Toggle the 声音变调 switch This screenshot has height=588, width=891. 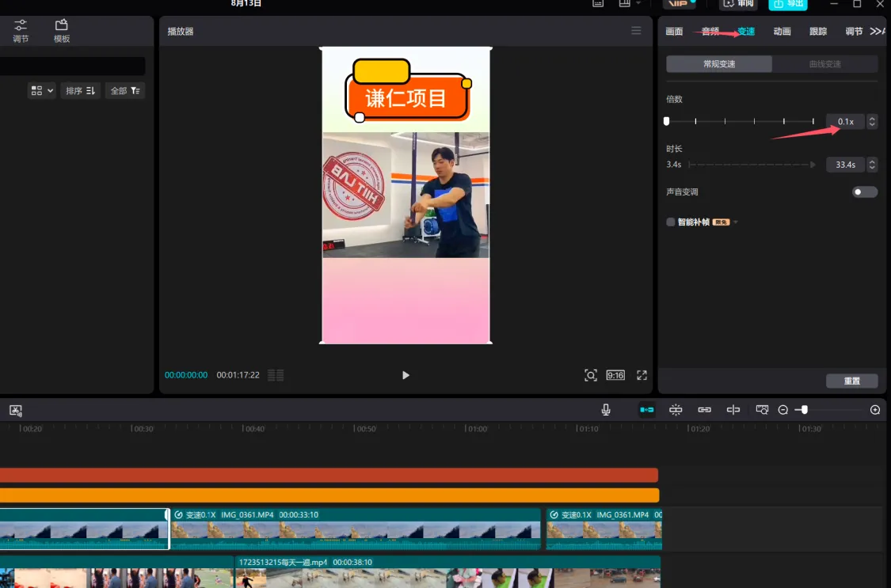tap(864, 192)
